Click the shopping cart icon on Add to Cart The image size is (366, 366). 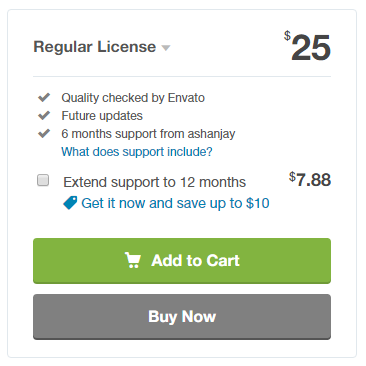pyautogui.click(x=133, y=260)
